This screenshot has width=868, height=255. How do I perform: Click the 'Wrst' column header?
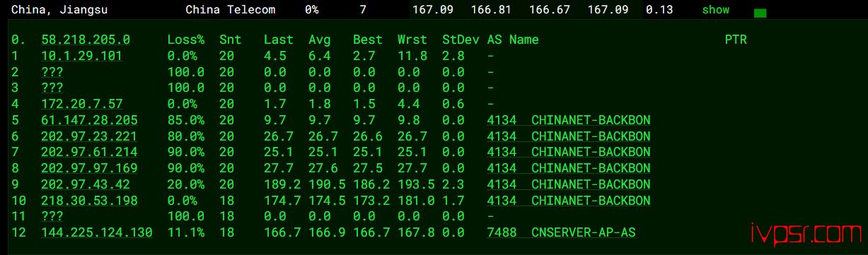pyautogui.click(x=412, y=40)
